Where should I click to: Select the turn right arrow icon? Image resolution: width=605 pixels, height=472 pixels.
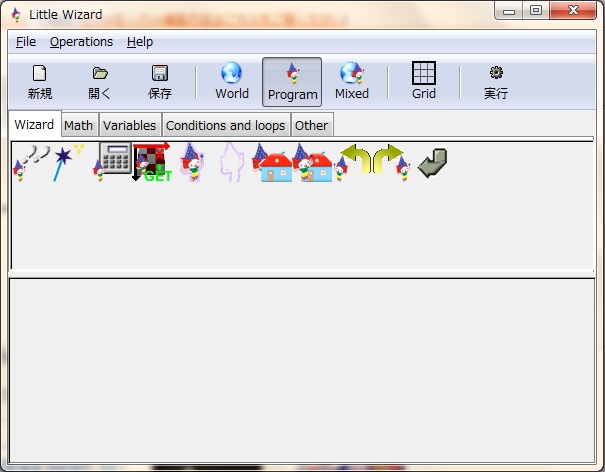tap(391, 162)
